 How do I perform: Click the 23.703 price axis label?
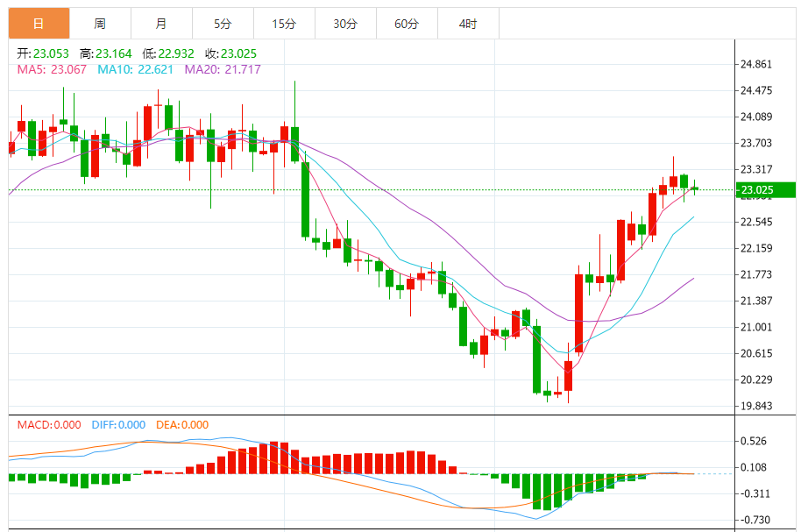pos(756,143)
